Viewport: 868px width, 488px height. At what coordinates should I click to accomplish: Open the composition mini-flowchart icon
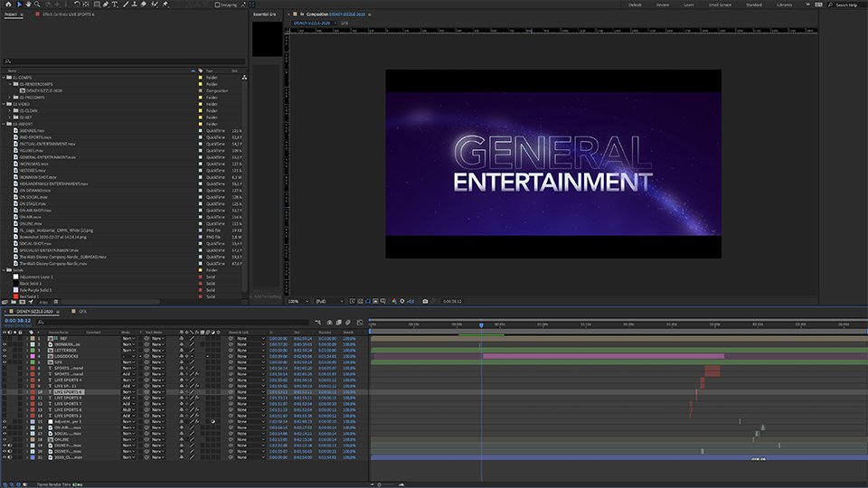point(317,322)
